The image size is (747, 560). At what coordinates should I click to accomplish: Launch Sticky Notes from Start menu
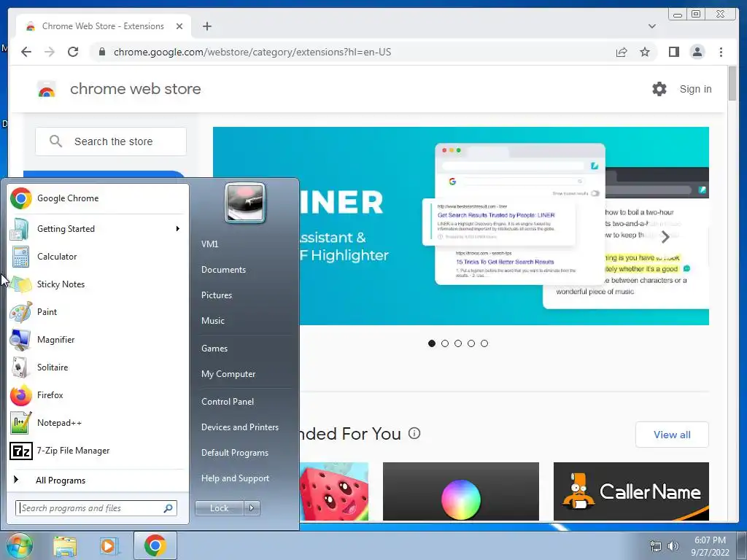coord(98,284)
